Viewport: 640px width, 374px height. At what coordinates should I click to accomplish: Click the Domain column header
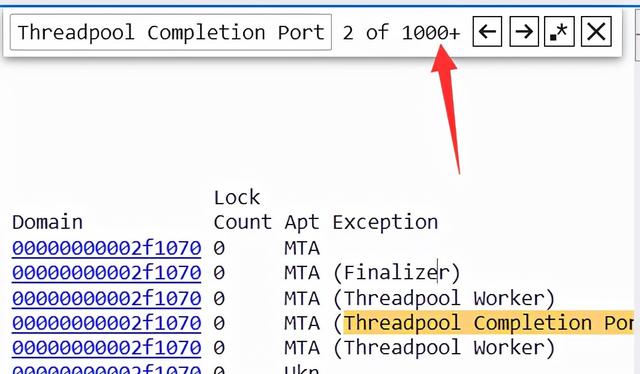point(47,223)
